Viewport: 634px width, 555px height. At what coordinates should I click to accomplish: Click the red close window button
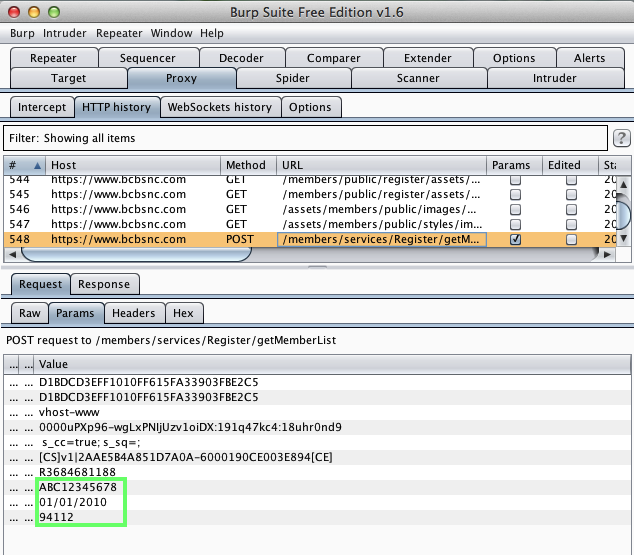click(13, 11)
